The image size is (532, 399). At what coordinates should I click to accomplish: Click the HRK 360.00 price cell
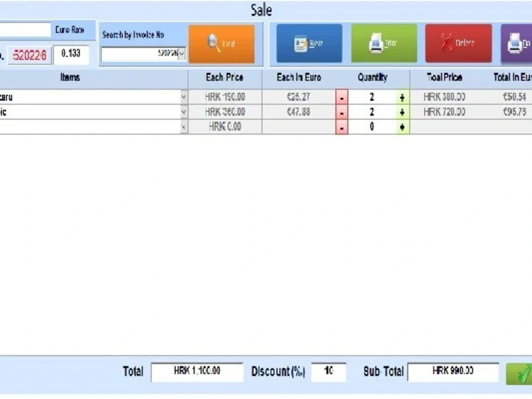[x=225, y=112]
